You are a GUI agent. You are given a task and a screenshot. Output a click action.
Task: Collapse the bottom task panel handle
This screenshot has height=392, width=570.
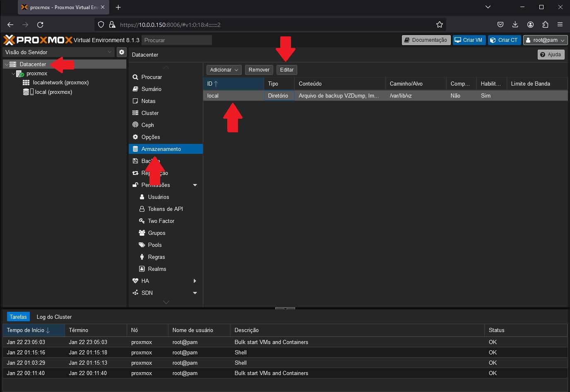(285, 308)
